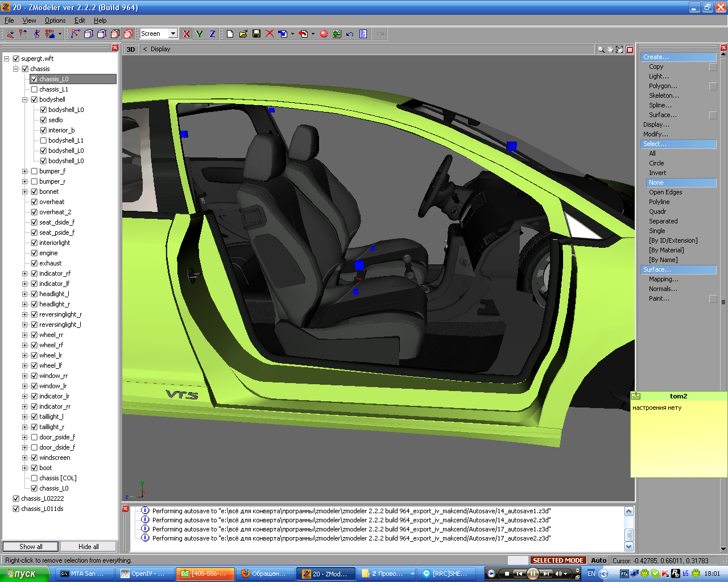Open the Screen coordinate system dropdown
The height and width of the screenshot is (582, 728).
[x=173, y=34]
